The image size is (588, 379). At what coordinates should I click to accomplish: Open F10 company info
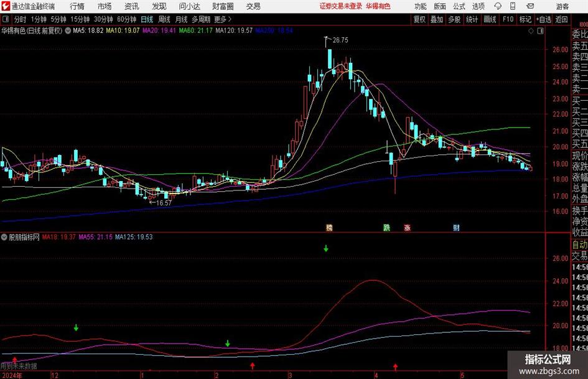[508, 19]
